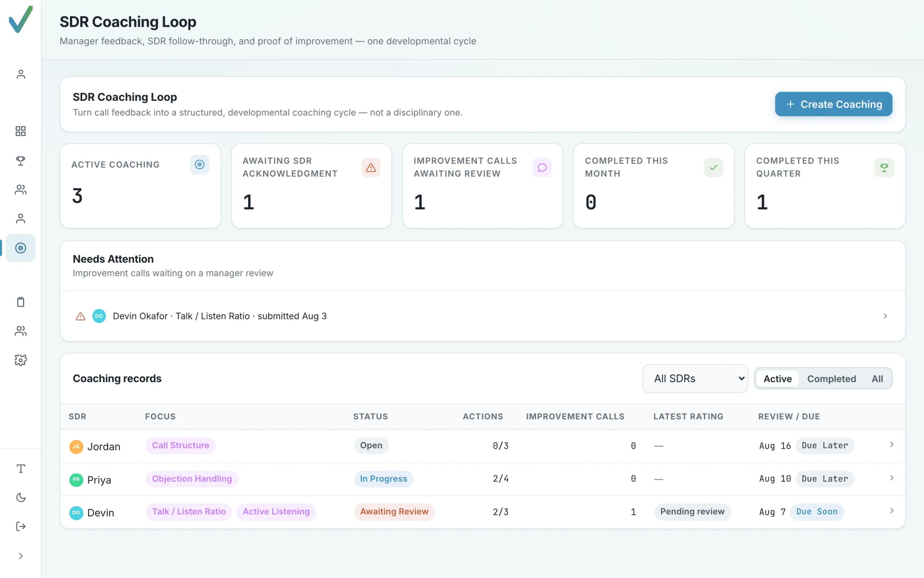Viewport: 924px width, 578px height.
Task: Click the Call Structure focus tag
Action: pos(180,445)
